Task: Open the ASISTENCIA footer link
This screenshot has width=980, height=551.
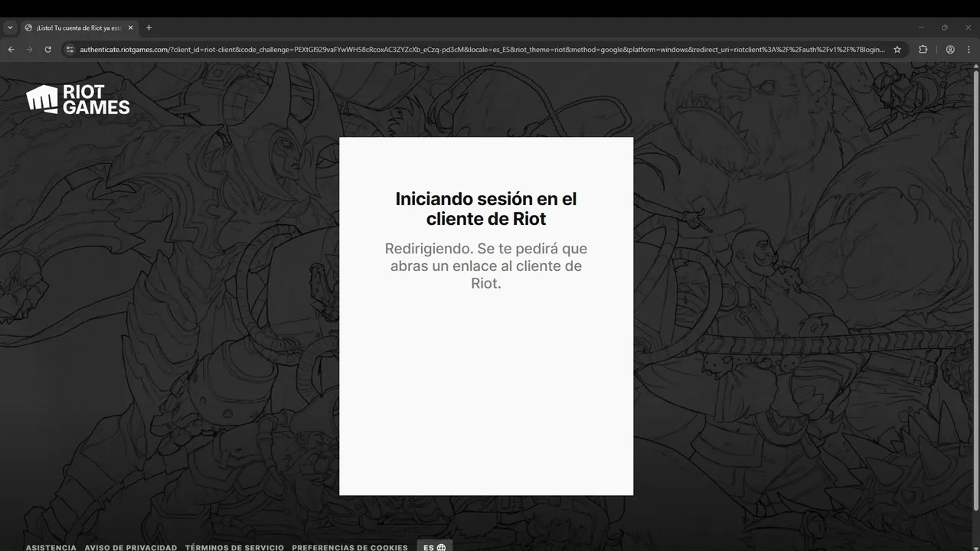Action: click(x=51, y=547)
